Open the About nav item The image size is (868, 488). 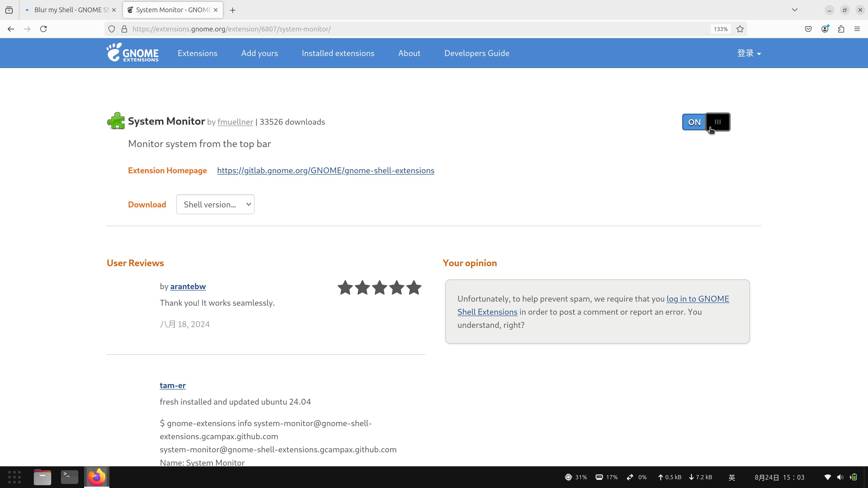pyautogui.click(x=409, y=53)
